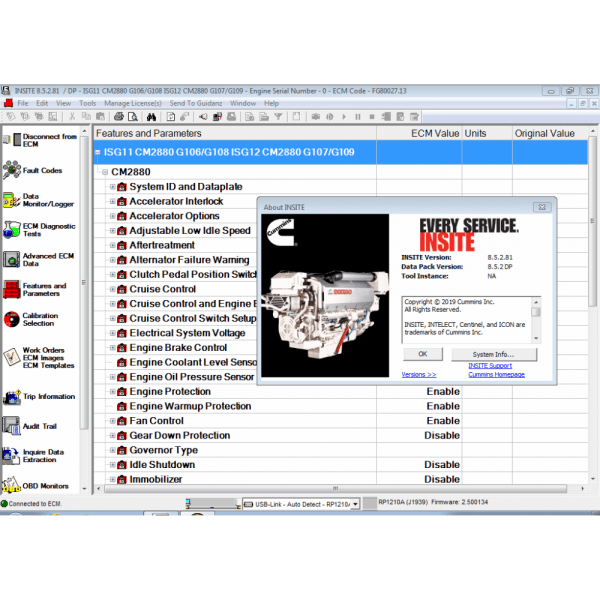This screenshot has width=600, height=600.
Task: Open the File menu
Action: click(23, 103)
